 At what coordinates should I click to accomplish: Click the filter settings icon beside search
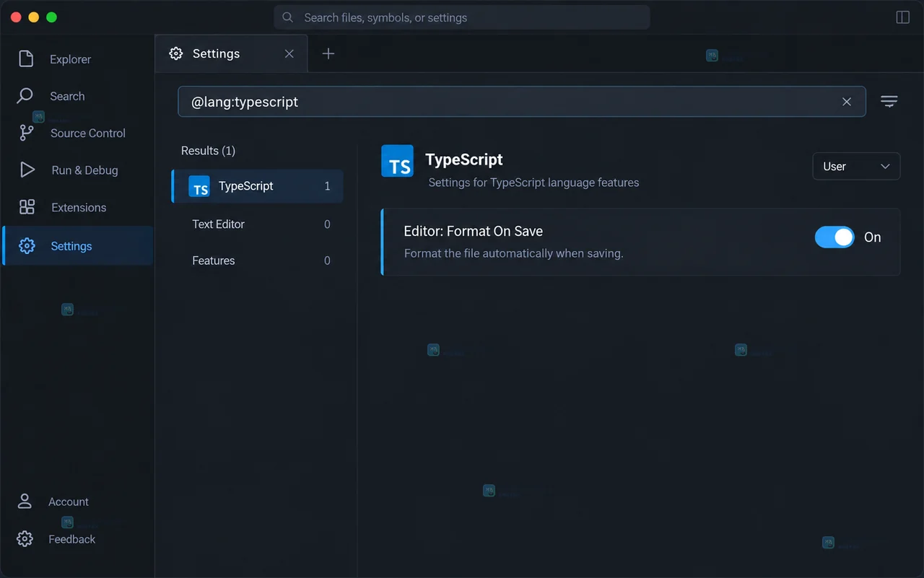[x=889, y=102]
